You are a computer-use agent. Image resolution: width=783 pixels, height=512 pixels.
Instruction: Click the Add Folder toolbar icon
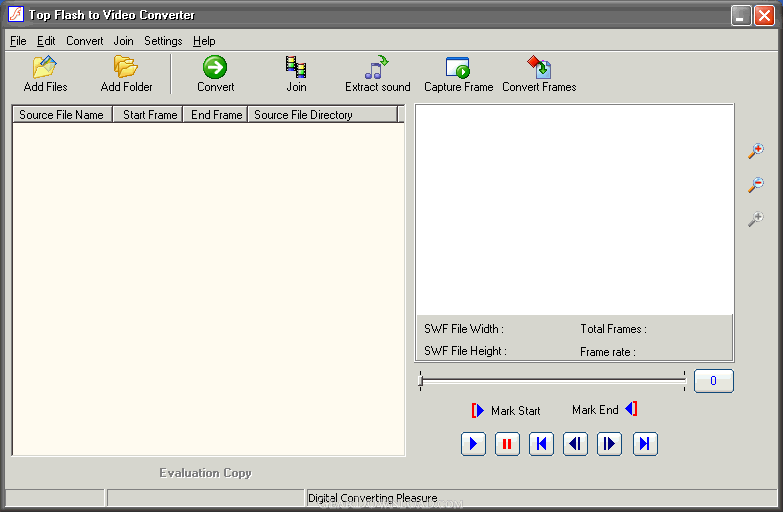[126, 67]
